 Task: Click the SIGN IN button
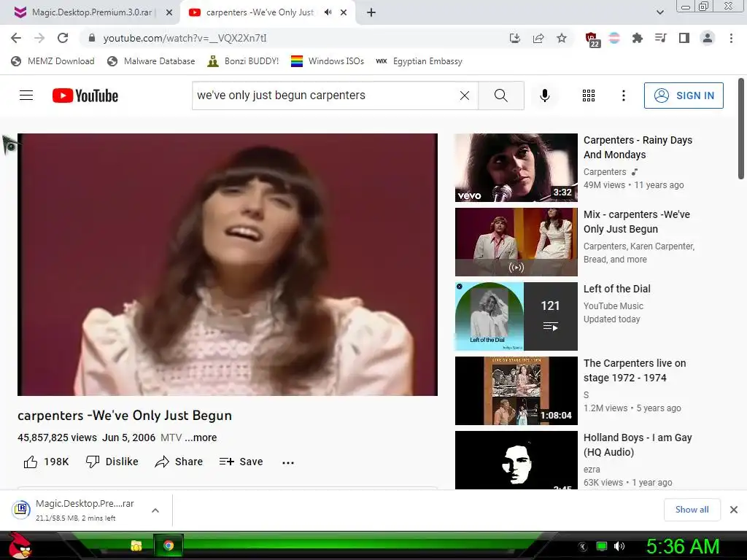tap(684, 96)
